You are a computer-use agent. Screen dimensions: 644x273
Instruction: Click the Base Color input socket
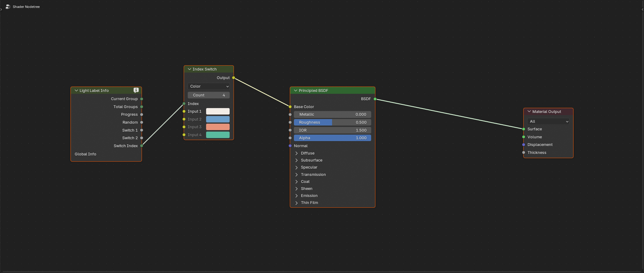click(290, 107)
